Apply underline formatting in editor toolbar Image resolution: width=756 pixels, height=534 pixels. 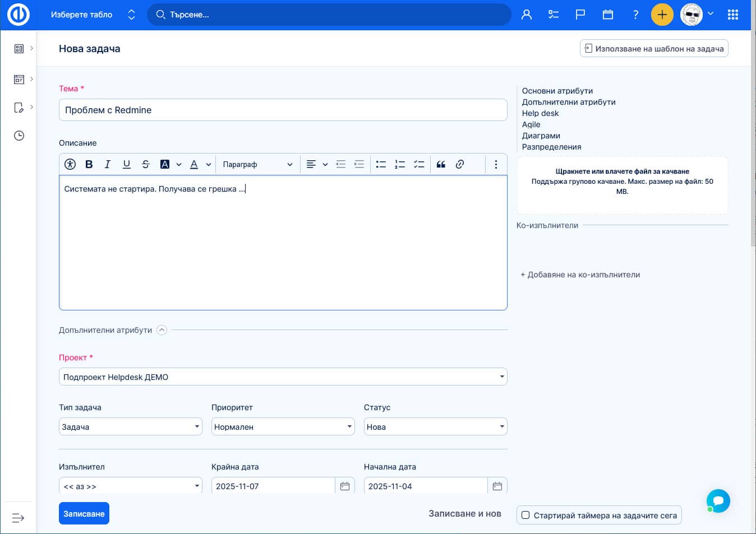tap(127, 164)
